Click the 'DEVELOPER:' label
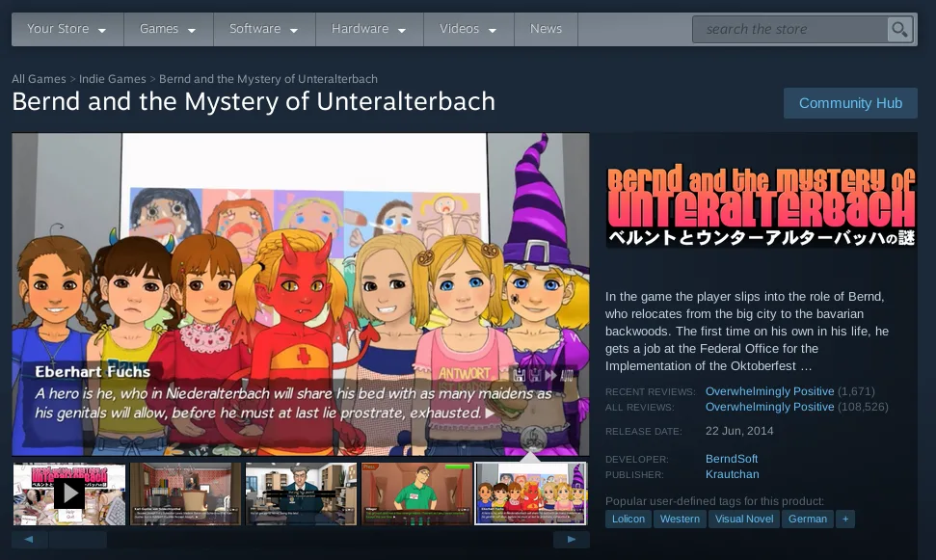The image size is (936, 560). pyautogui.click(x=637, y=459)
